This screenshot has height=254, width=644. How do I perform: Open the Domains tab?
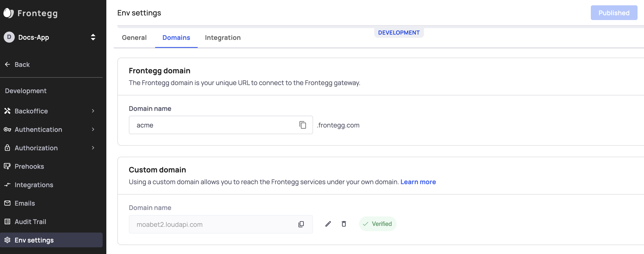pyautogui.click(x=176, y=38)
